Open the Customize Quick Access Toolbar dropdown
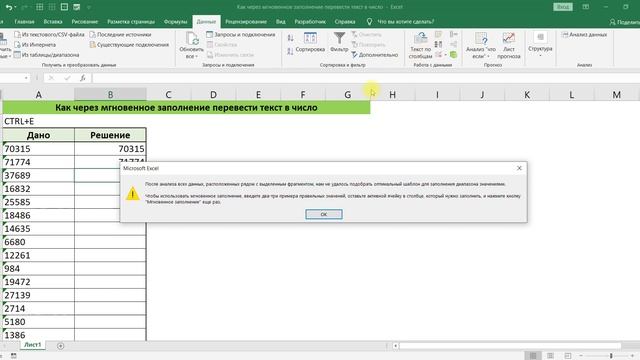The image size is (640, 360). point(89,7)
